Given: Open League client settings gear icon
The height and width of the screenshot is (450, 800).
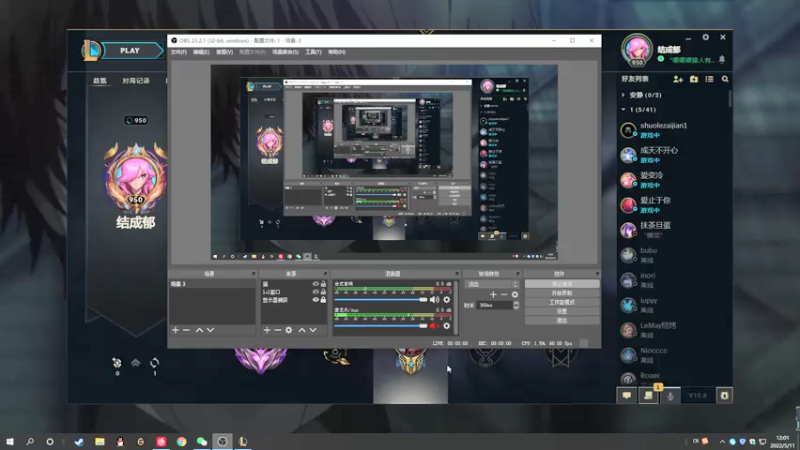Looking at the screenshot, I should 706,37.
